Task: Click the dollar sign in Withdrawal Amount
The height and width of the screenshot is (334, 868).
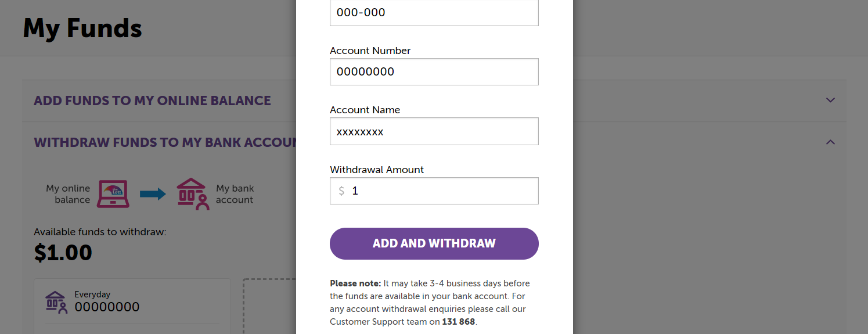Action: click(x=341, y=191)
